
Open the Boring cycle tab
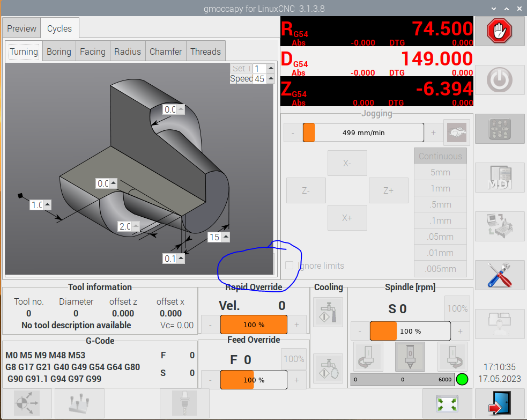pyautogui.click(x=59, y=51)
